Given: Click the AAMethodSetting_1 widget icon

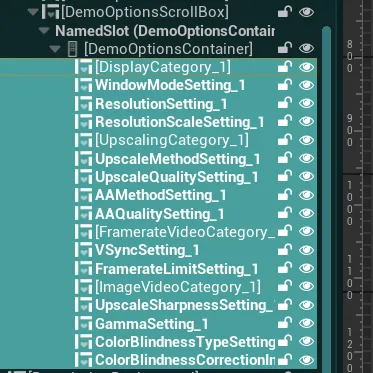Looking at the screenshot, I should [84, 195].
